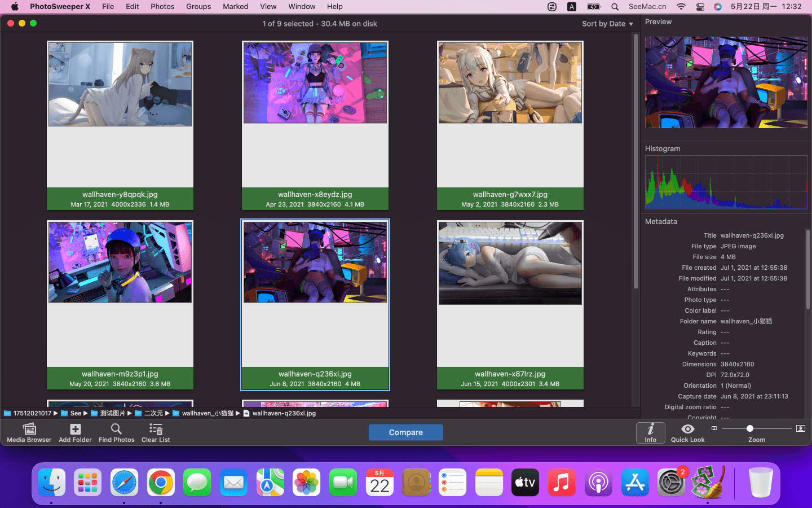Image resolution: width=812 pixels, height=508 pixels.
Task: Click the Find Photos magnifier
Action: click(116, 429)
